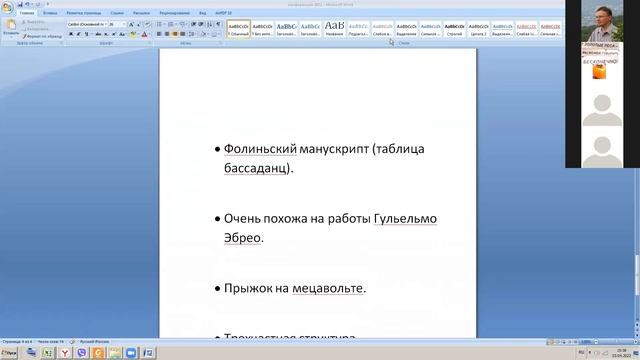Switch to the Главная ribbon tab
Image resolution: width=640 pixels, height=360 pixels.
[27, 13]
